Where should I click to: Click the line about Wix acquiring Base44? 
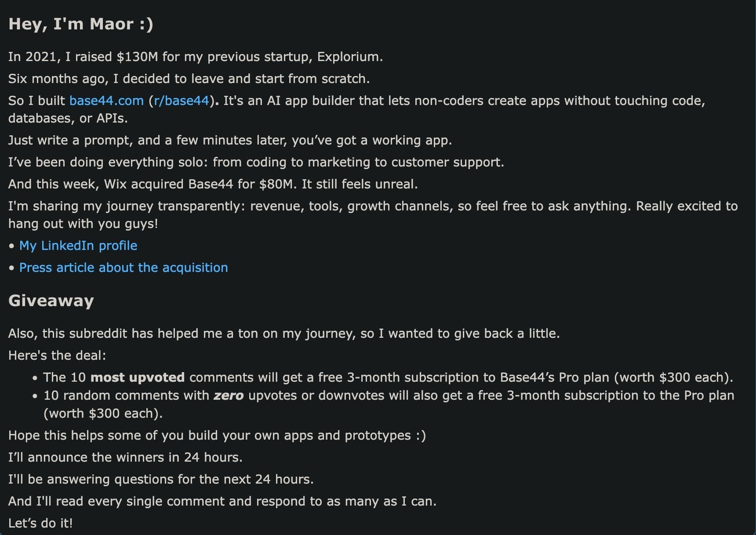click(213, 184)
